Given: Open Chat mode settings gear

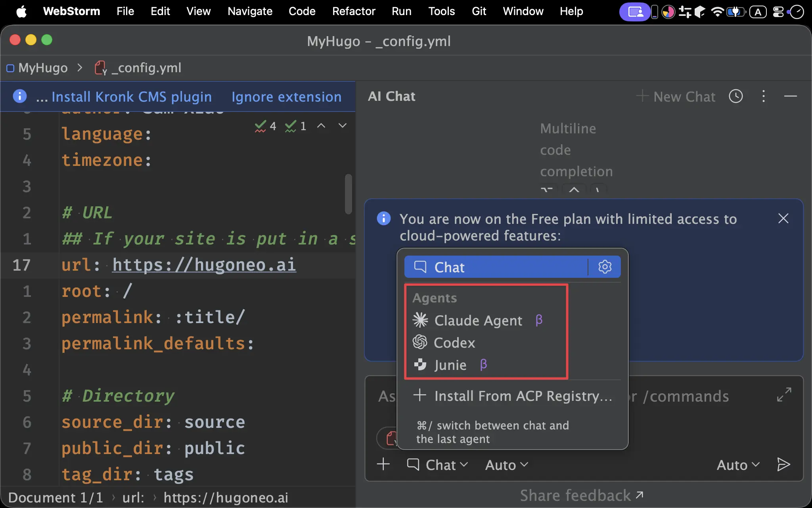Looking at the screenshot, I should pos(605,267).
